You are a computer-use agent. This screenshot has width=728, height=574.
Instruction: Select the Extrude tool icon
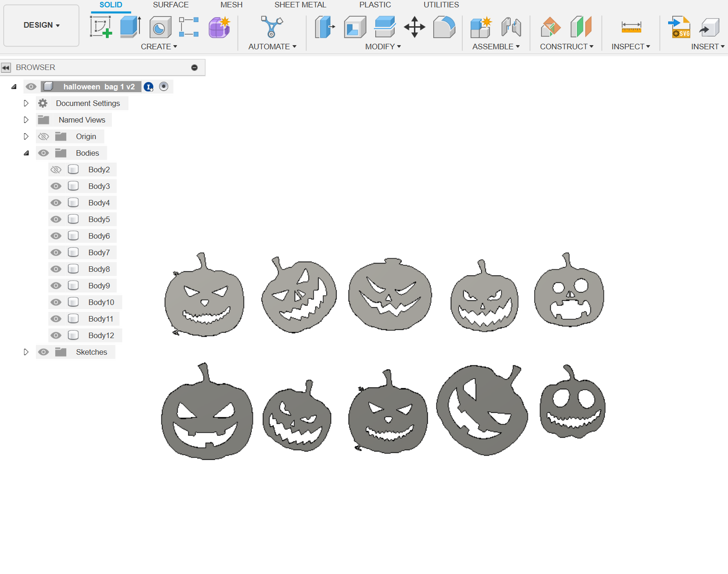tap(130, 27)
